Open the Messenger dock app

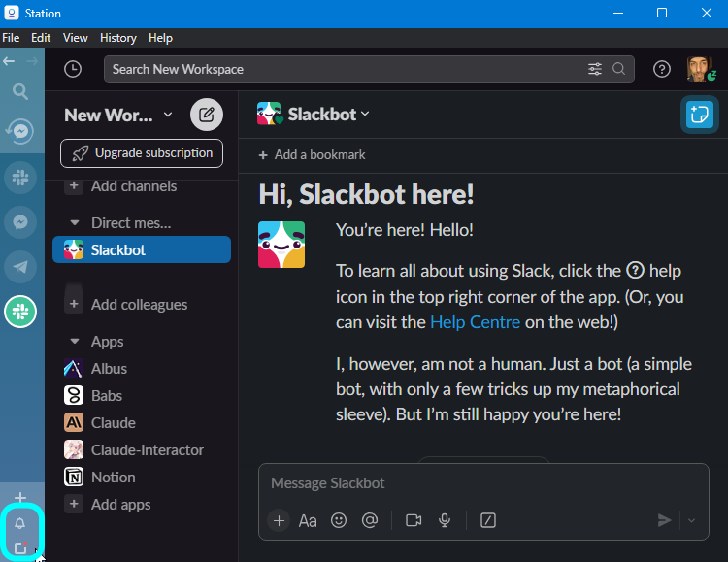[x=20, y=222]
